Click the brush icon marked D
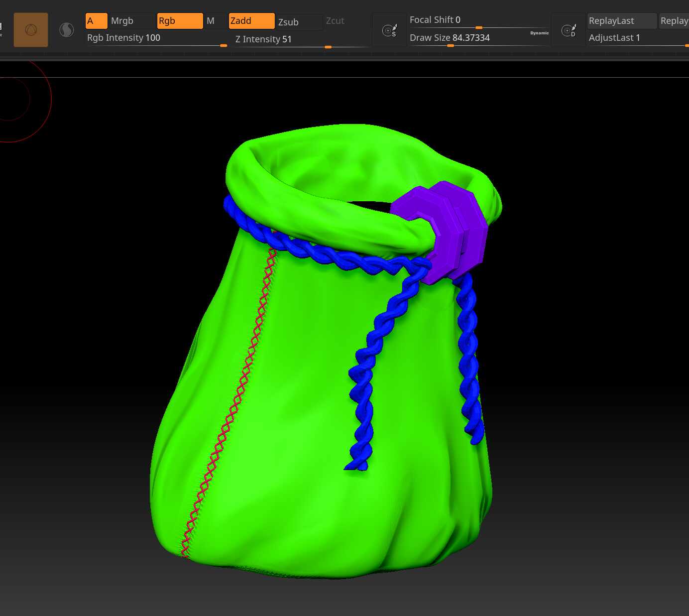Image resolution: width=689 pixels, height=616 pixels. click(569, 30)
